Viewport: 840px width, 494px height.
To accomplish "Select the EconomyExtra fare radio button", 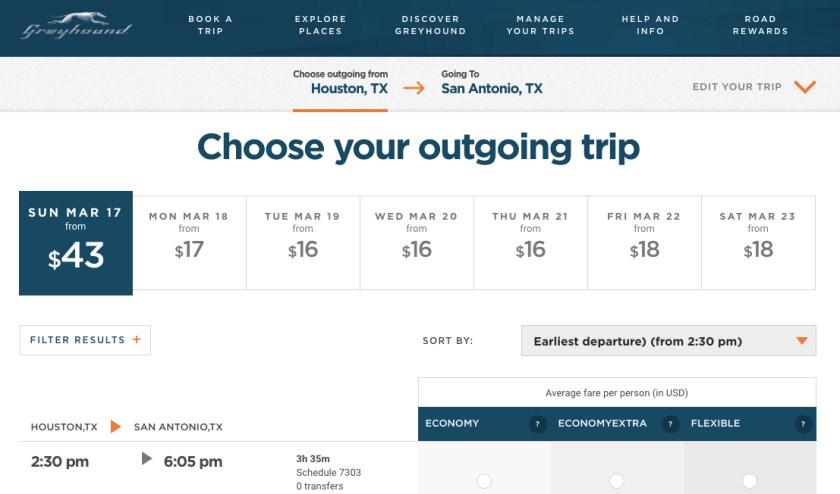I will [617, 481].
